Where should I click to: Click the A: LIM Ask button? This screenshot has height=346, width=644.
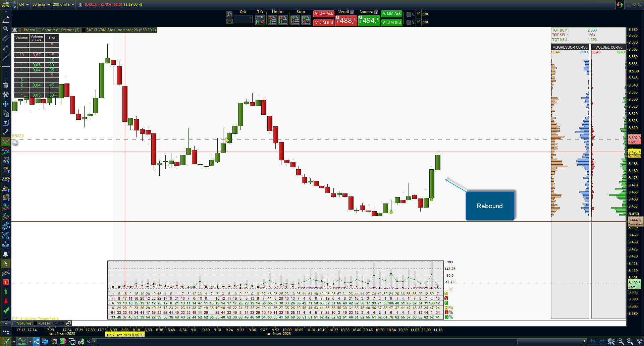pyautogui.click(x=391, y=13)
